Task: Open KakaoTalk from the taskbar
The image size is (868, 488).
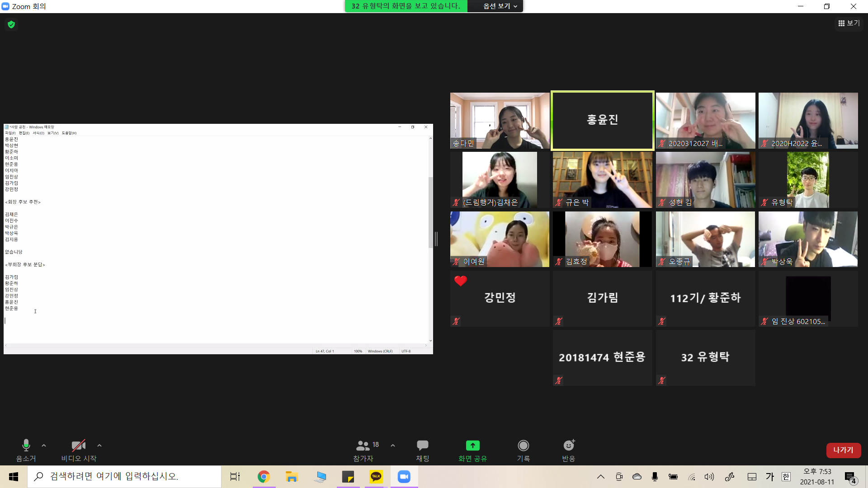Action: pos(376,477)
